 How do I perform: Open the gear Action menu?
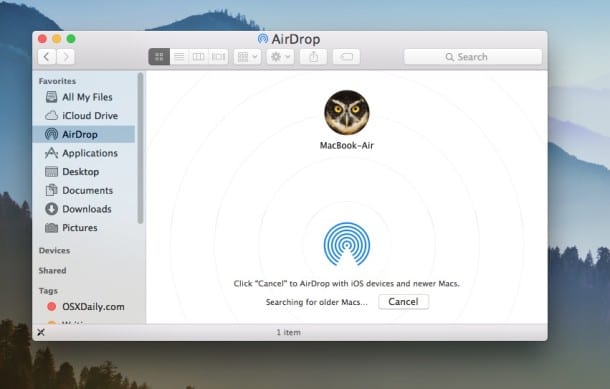tap(280, 57)
